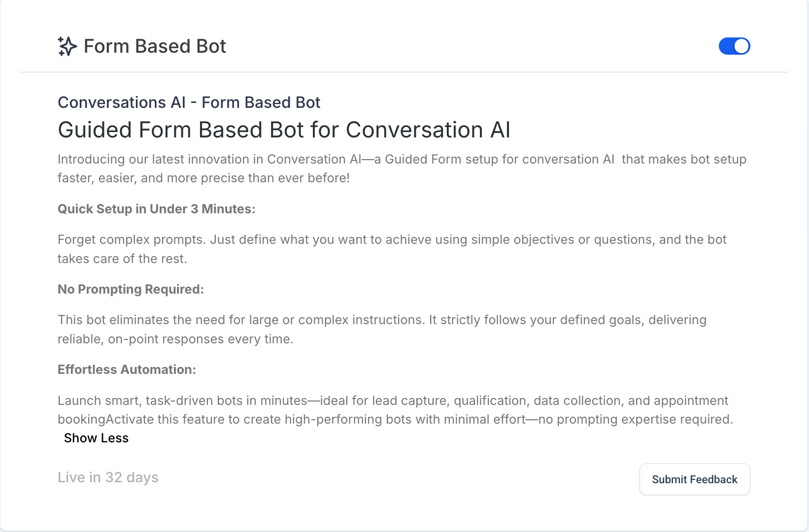This screenshot has height=532, width=809.
Task: Click the divider line under the header
Action: pyautogui.click(x=404, y=72)
